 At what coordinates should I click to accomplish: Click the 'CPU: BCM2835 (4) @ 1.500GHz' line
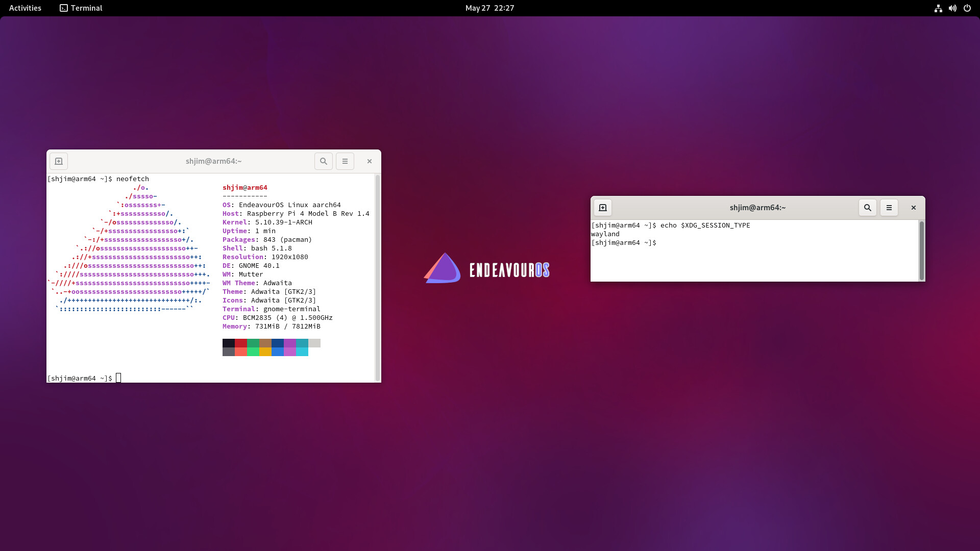pos(278,318)
